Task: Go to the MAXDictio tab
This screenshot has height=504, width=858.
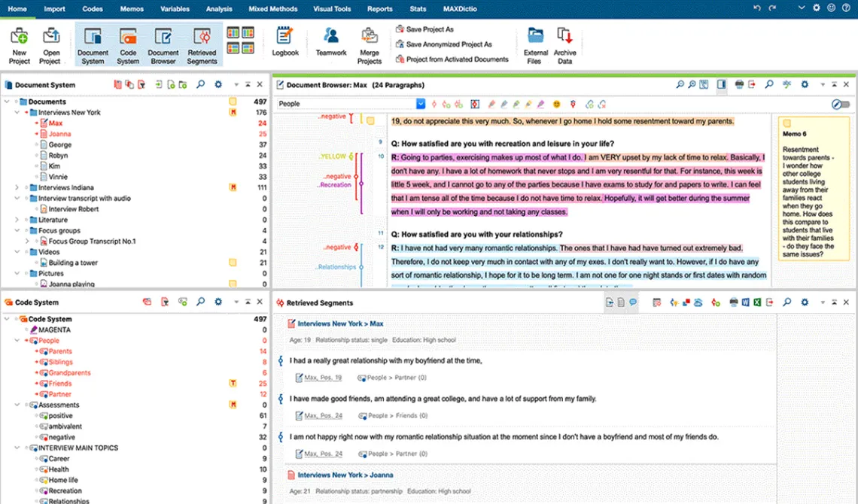Action: pyautogui.click(x=460, y=9)
